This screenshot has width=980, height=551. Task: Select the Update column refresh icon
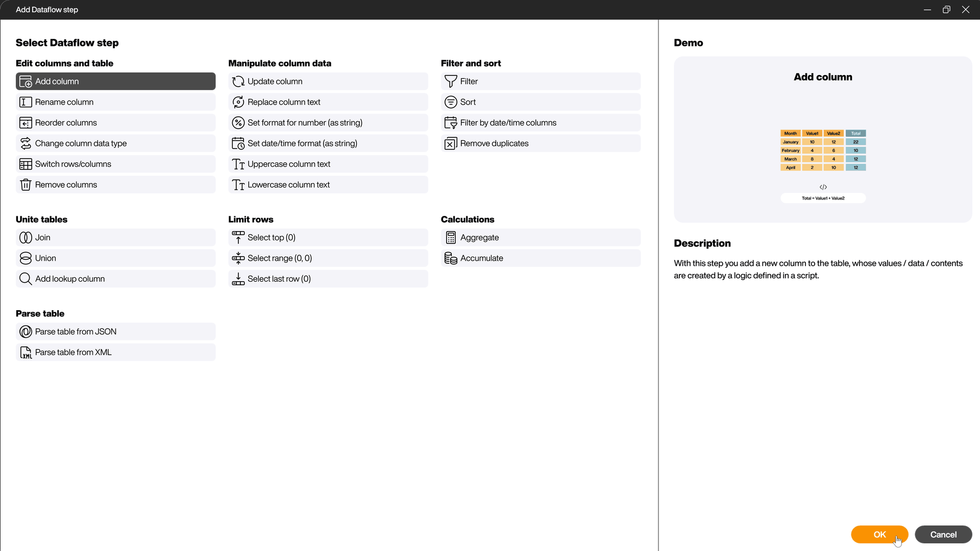(238, 82)
